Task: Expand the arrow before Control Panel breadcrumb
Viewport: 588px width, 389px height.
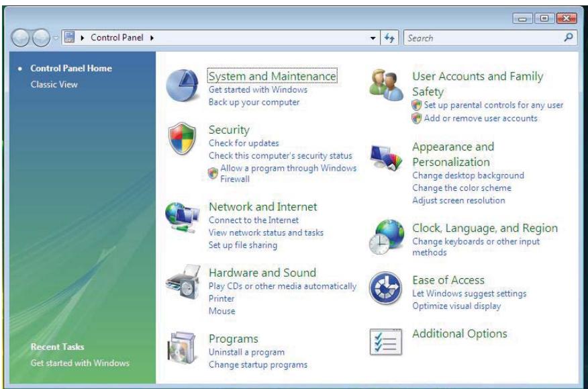Action: pyautogui.click(x=83, y=38)
